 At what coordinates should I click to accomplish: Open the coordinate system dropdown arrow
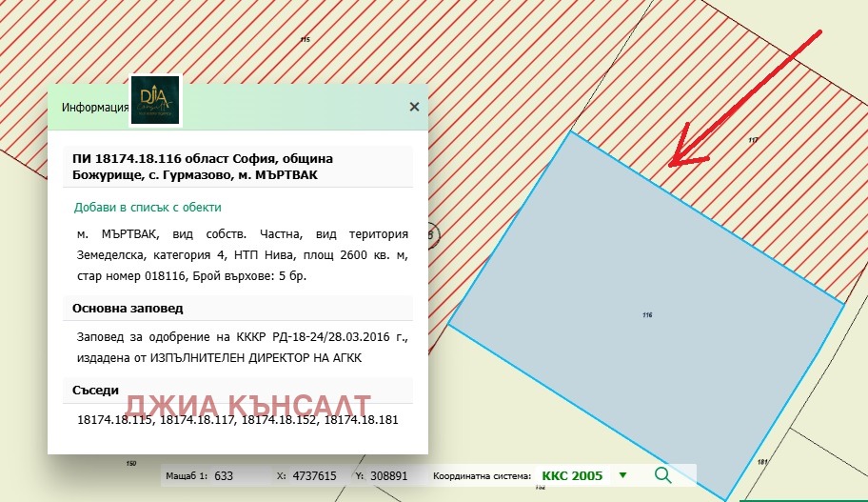[x=622, y=475]
